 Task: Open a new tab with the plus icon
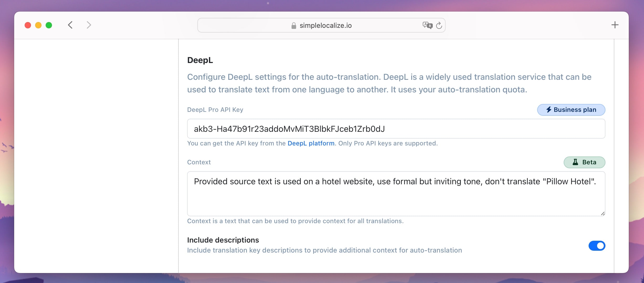[615, 25]
